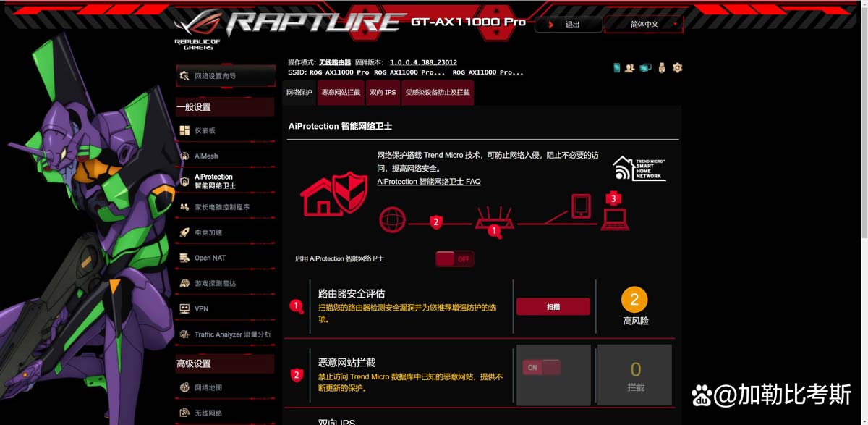Viewport: 868px width, 425px height.
Task: Click the 无线网络 wireless icon
Action: 184,413
